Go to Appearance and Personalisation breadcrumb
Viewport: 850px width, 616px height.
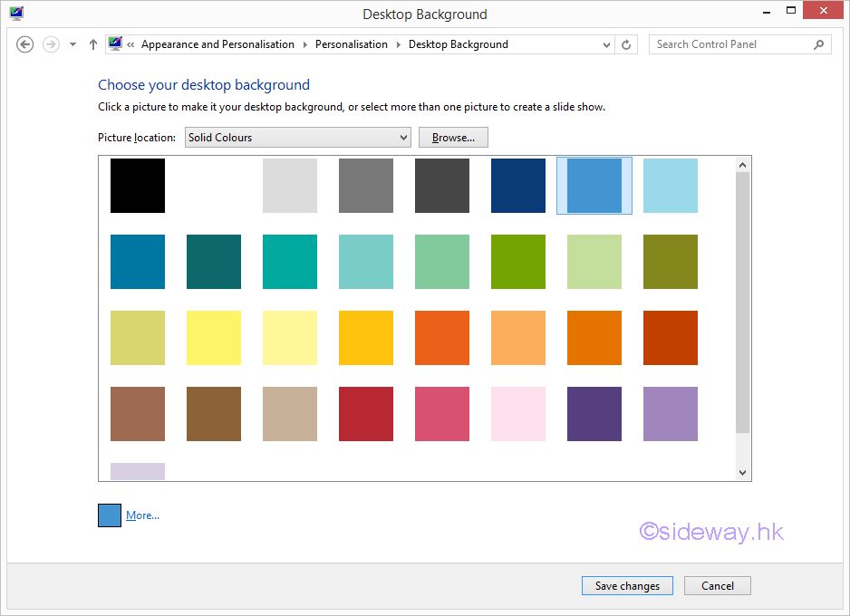point(217,44)
